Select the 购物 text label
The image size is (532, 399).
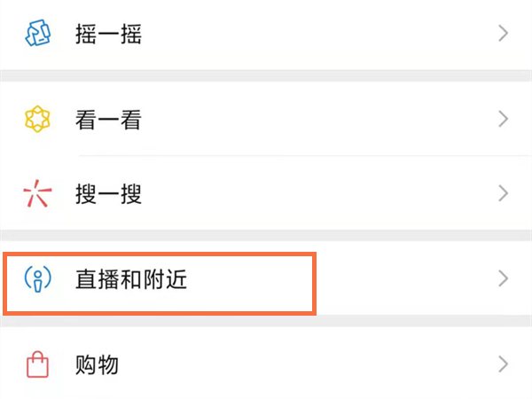pos(97,364)
